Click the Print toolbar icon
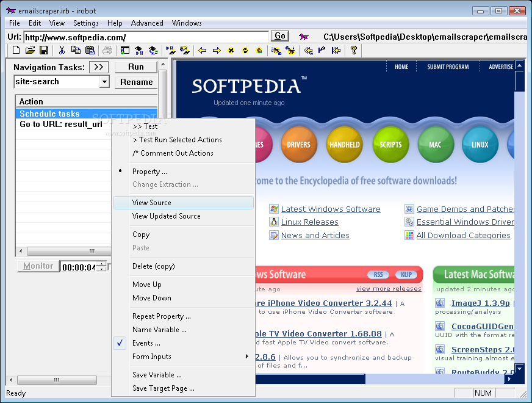Screen dimensions: 532x403 107,50
